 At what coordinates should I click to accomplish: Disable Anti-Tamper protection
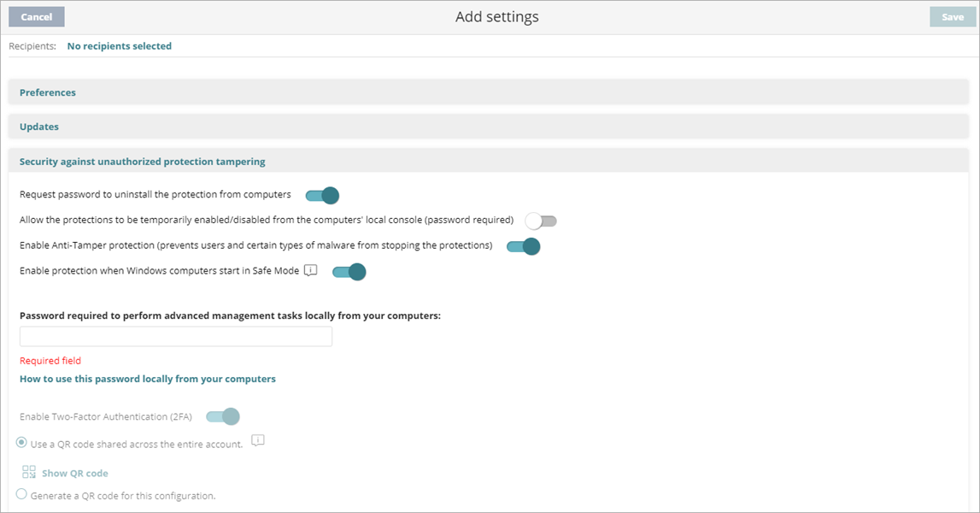click(522, 245)
